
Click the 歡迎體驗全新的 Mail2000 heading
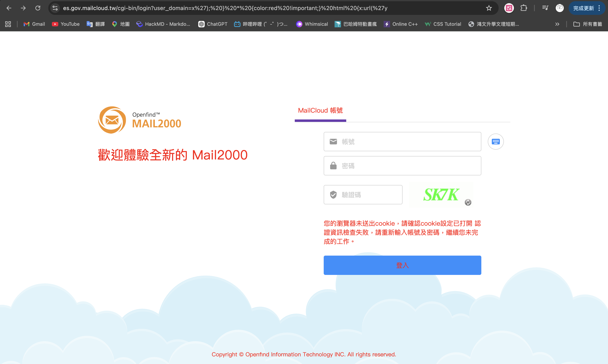(x=173, y=155)
